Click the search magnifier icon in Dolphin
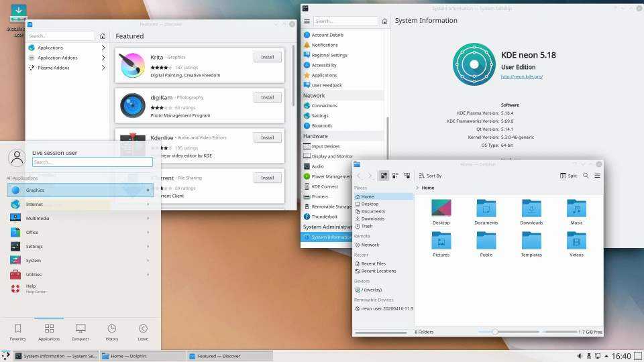The width and height of the screenshot is (644, 362). [586, 176]
